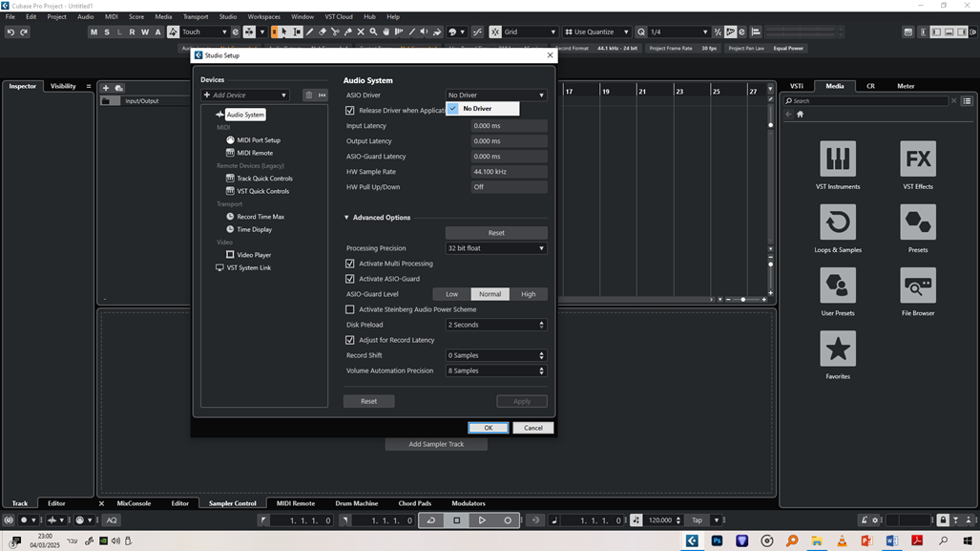The image size is (980, 551).
Task: Open the Use Quantize dropdown
Action: [x=597, y=32]
